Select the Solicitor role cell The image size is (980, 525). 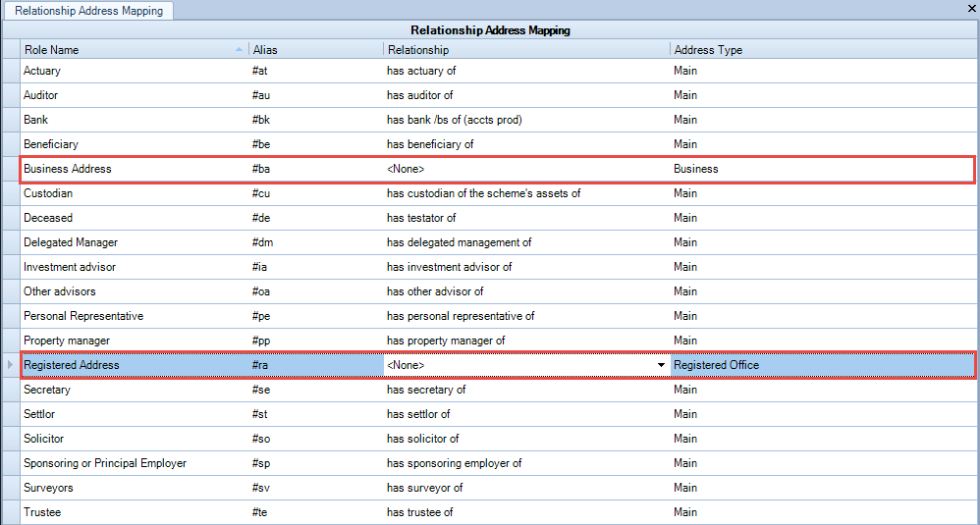(x=134, y=439)
